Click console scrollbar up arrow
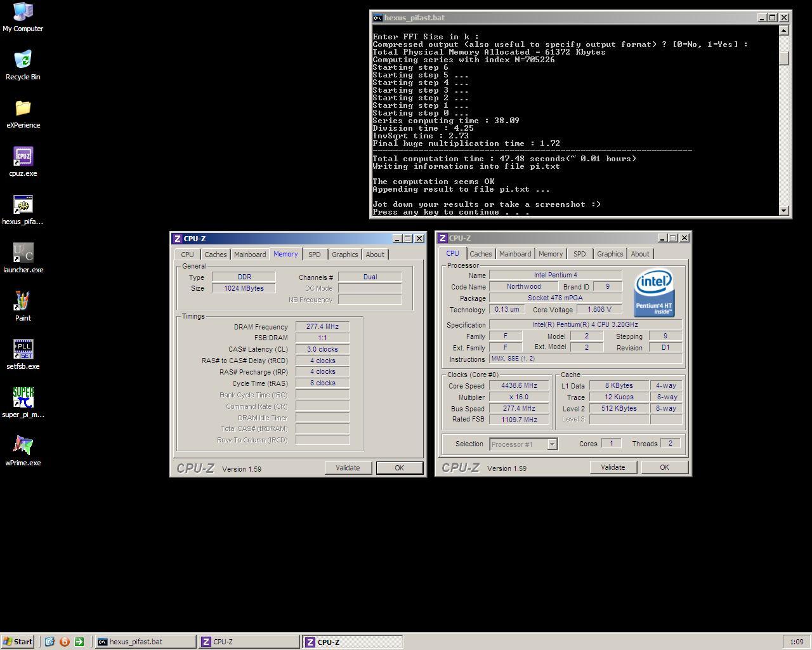 click(784, 30)
